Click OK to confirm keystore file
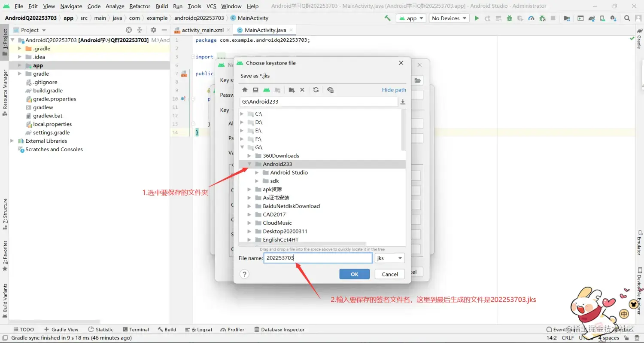This screenshot has width=644, height=343. coord(354,274)
